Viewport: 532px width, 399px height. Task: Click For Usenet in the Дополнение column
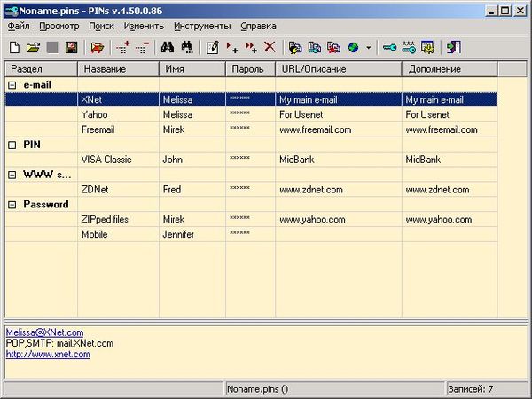[x=427, y=114]
